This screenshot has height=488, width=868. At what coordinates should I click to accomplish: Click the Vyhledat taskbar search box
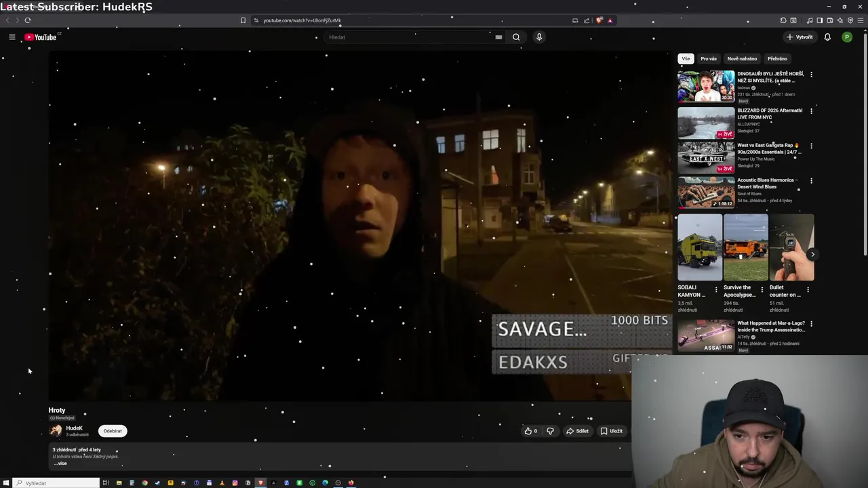(x=56, y=483)
